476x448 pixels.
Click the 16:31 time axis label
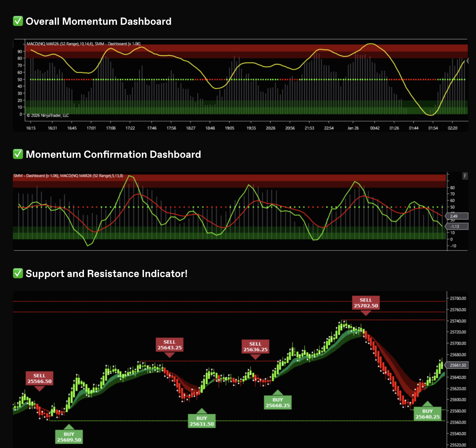[x=52, y=128]
